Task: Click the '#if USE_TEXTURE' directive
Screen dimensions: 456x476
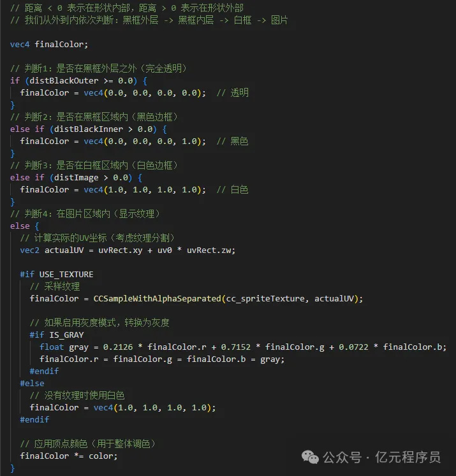Action: [57, 275]
